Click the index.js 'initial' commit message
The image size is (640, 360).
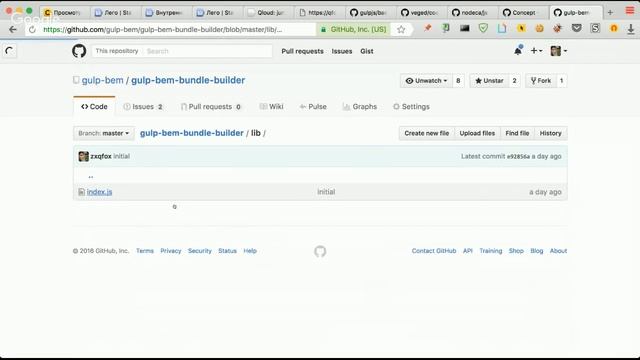tap(326, 192)
